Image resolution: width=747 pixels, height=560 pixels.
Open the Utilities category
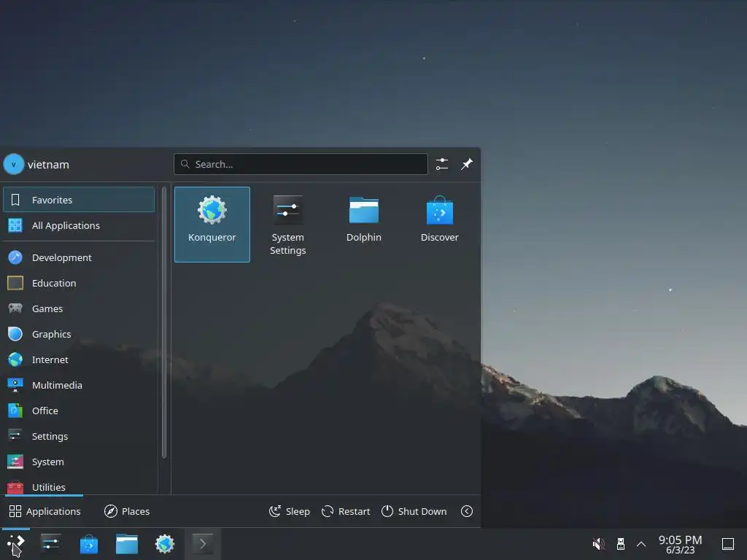pos(79,486)
